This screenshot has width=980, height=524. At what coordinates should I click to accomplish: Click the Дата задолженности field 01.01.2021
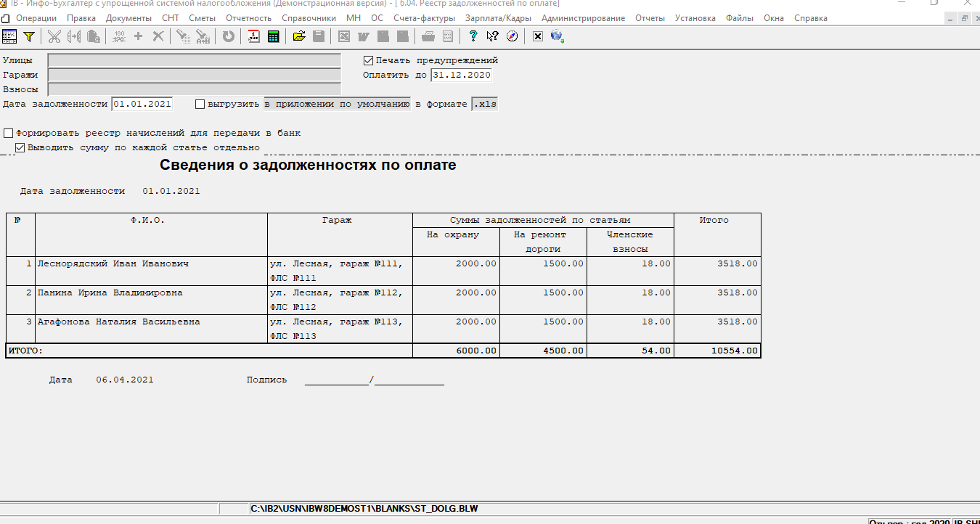pyautogui.click(x=142, y=104)
